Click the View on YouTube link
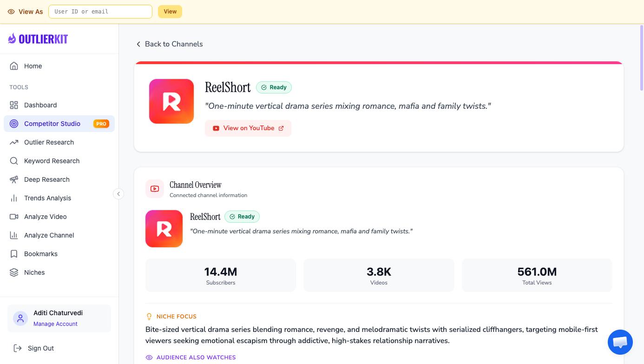The image size is (644, 364). [248, 128]
